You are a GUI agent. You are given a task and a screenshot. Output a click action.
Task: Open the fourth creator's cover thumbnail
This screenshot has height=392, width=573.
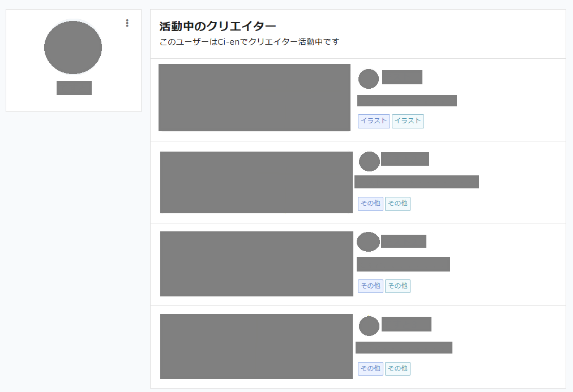(x=256, y=346)
